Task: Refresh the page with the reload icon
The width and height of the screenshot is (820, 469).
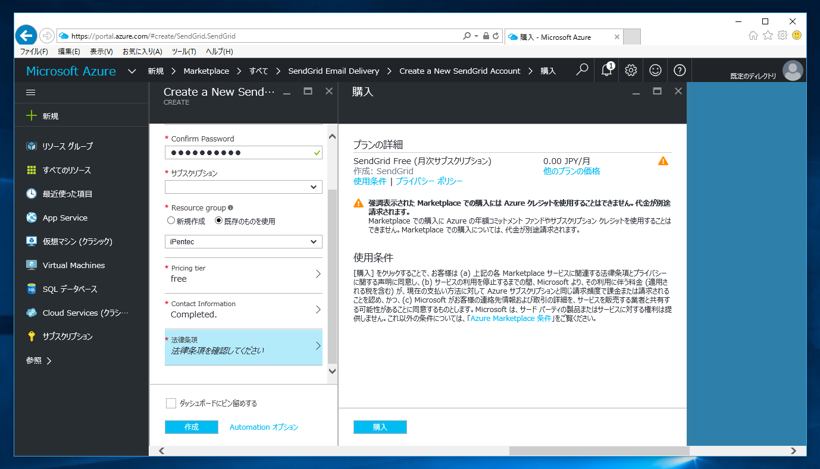Action: pyautogui.click(x=496, y=36)
